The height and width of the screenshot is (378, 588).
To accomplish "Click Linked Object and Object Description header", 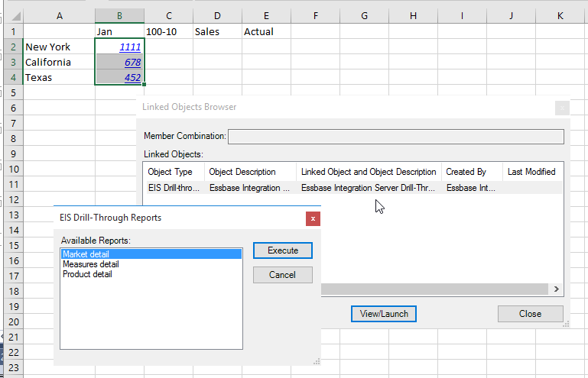I will [369, 172].
